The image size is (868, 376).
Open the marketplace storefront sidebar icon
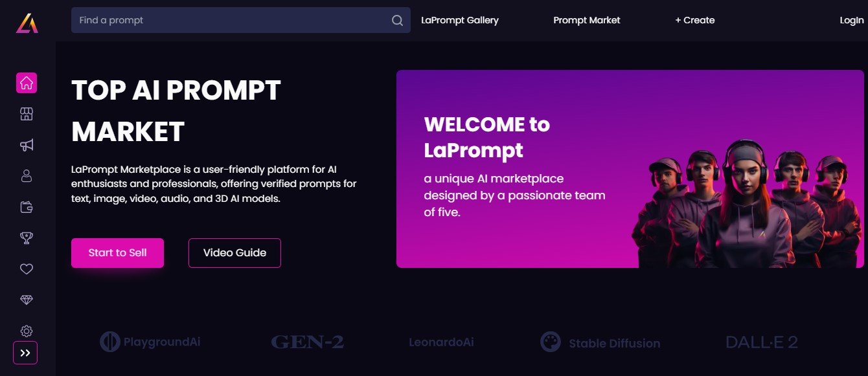[x=27, y=115]
